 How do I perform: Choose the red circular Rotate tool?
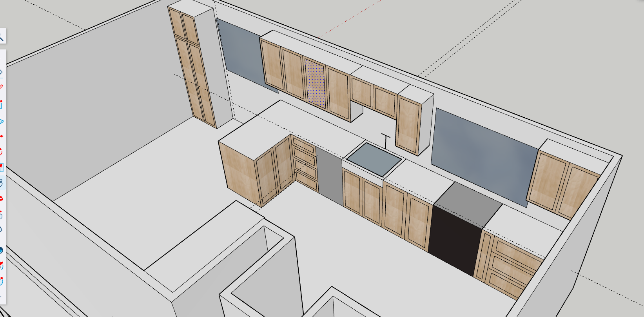1,151
